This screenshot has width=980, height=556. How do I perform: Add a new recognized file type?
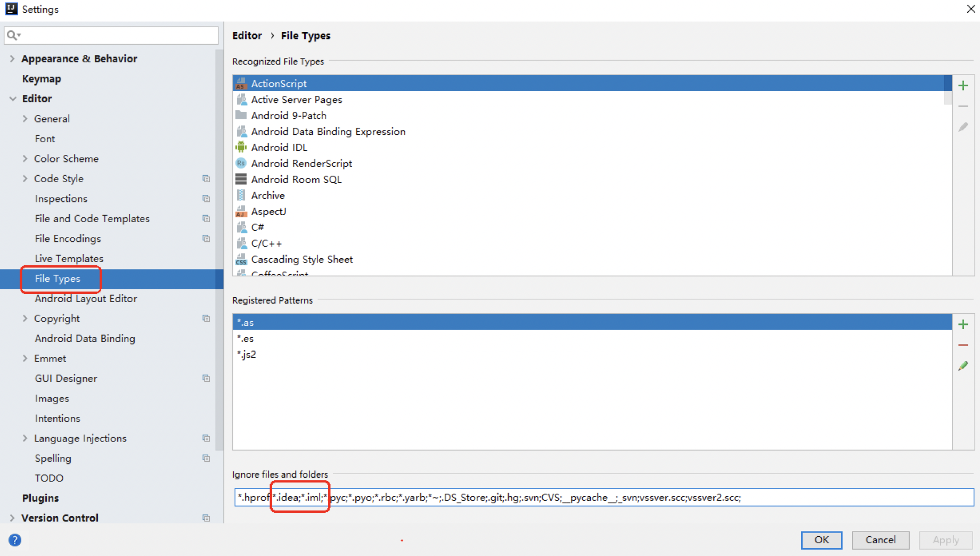click(963, 86)
